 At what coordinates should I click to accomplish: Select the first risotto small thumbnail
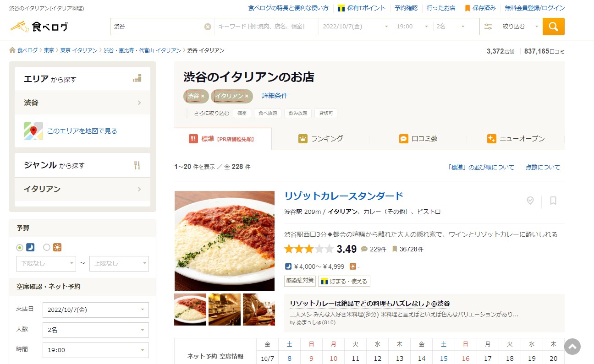[x=190, y=310]
